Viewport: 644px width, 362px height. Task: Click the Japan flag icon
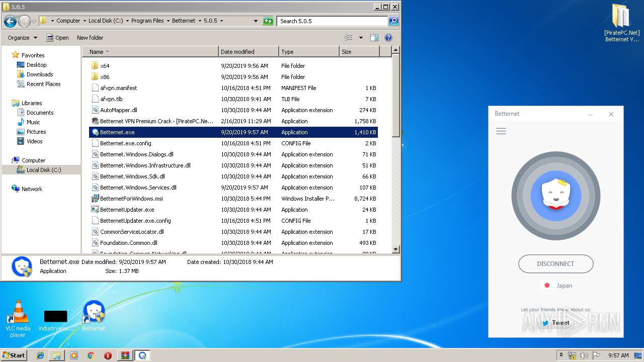coord(547,285)
